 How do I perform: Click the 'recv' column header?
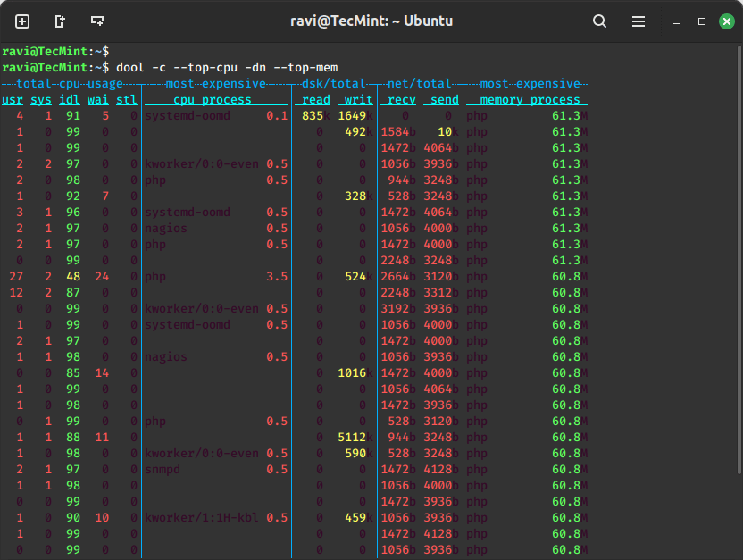pos(401,99)
